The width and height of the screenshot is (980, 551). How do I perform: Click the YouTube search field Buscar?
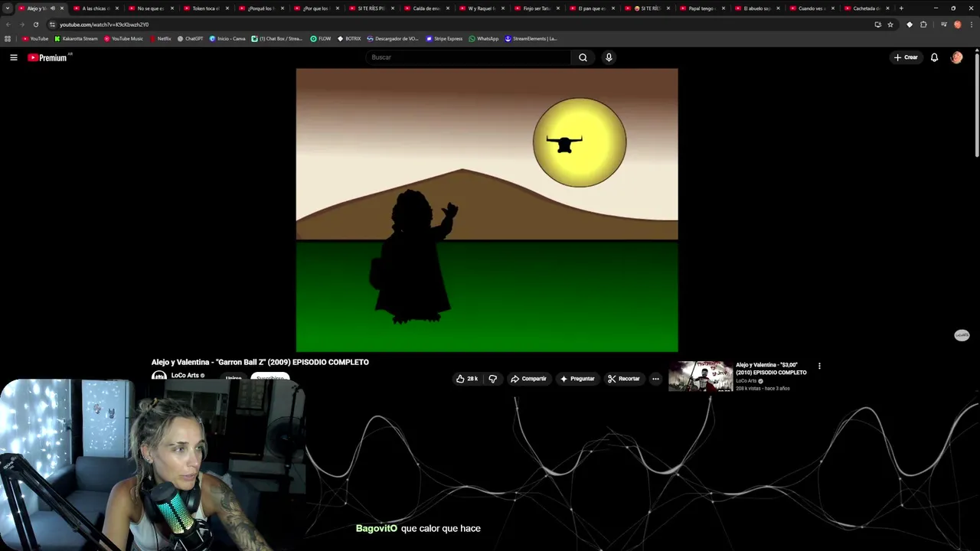(x=469, y=57)
